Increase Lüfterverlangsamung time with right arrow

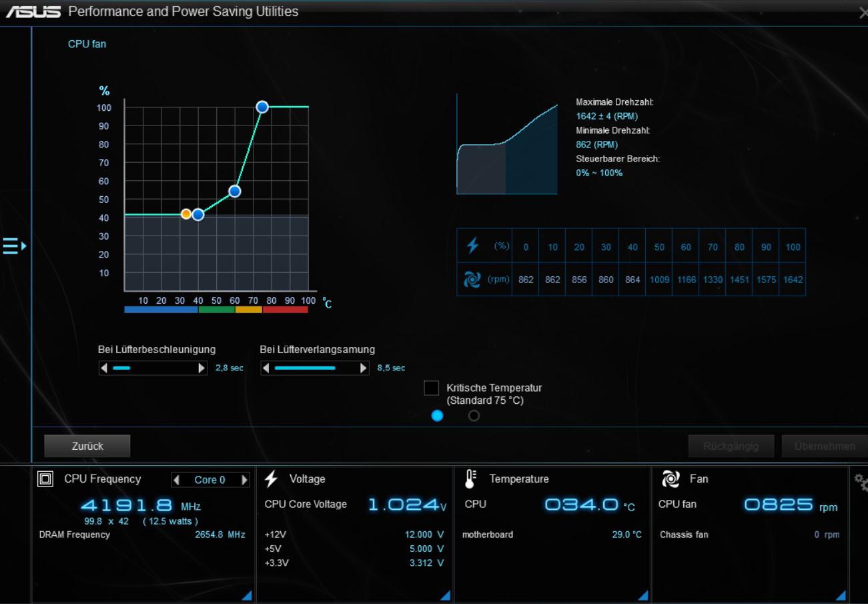(x=363, y=368)
